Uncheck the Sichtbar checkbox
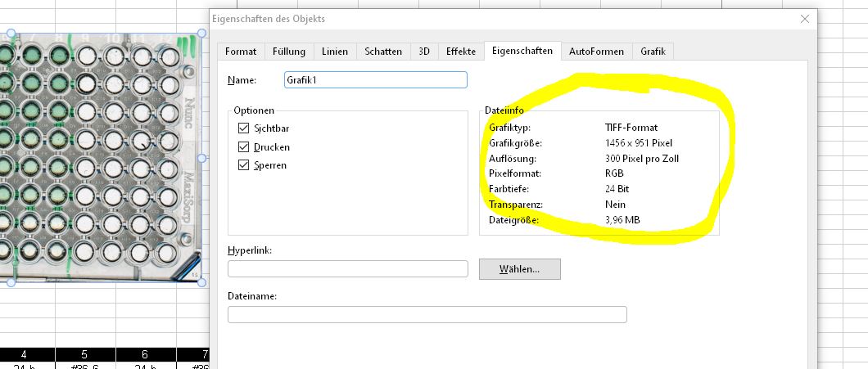This screenshot has width=868, height=369. [243, 128]
